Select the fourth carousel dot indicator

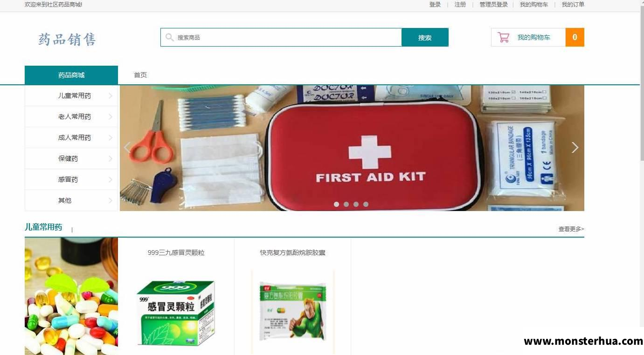[366, 204]
